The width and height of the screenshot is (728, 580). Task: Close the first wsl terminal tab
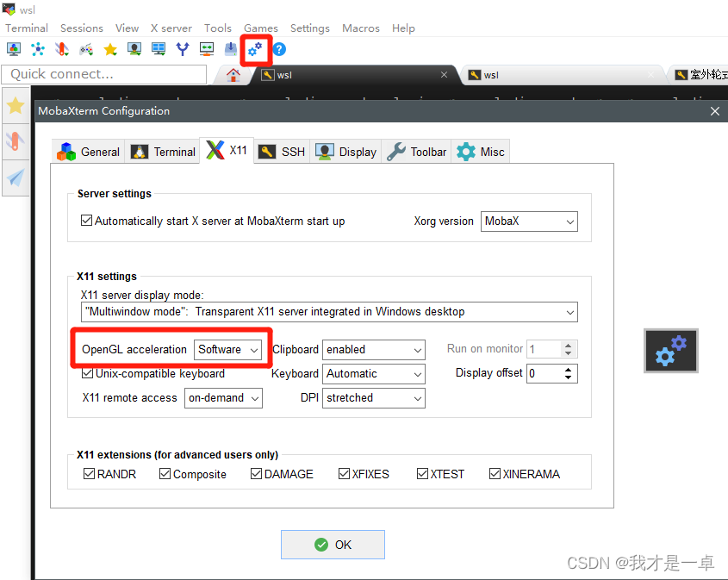(x=444, y=75)
